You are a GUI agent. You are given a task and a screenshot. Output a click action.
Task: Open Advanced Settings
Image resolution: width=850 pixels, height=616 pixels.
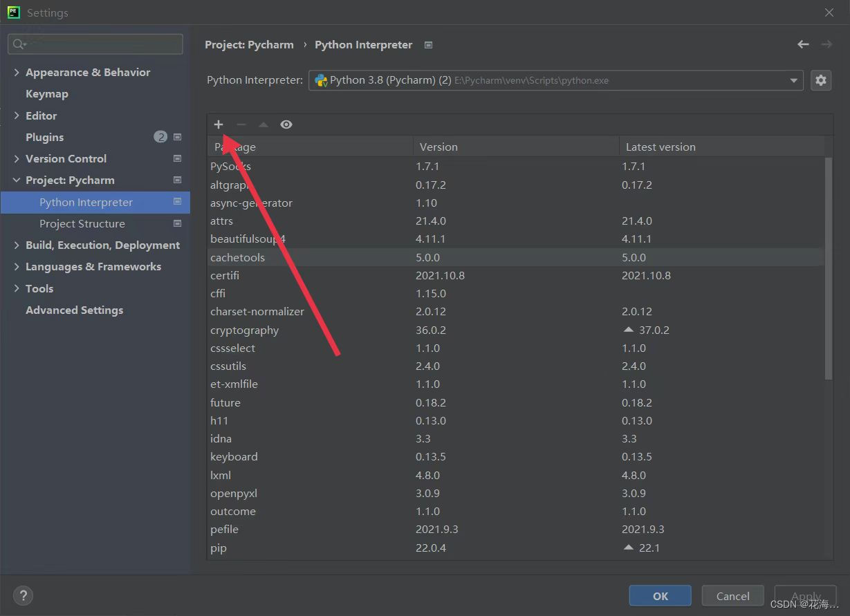(x=75, y=310)
